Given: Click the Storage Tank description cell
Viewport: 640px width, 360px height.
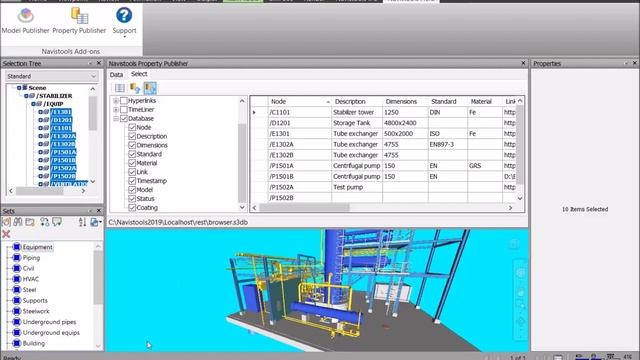Looking at the screenshot, I should point(357,123).
